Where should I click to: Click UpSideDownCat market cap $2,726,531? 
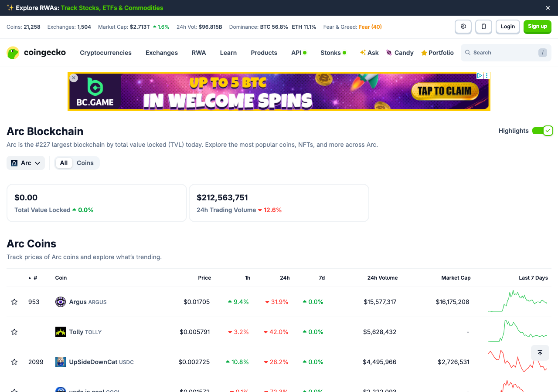(x=454, y=362)
